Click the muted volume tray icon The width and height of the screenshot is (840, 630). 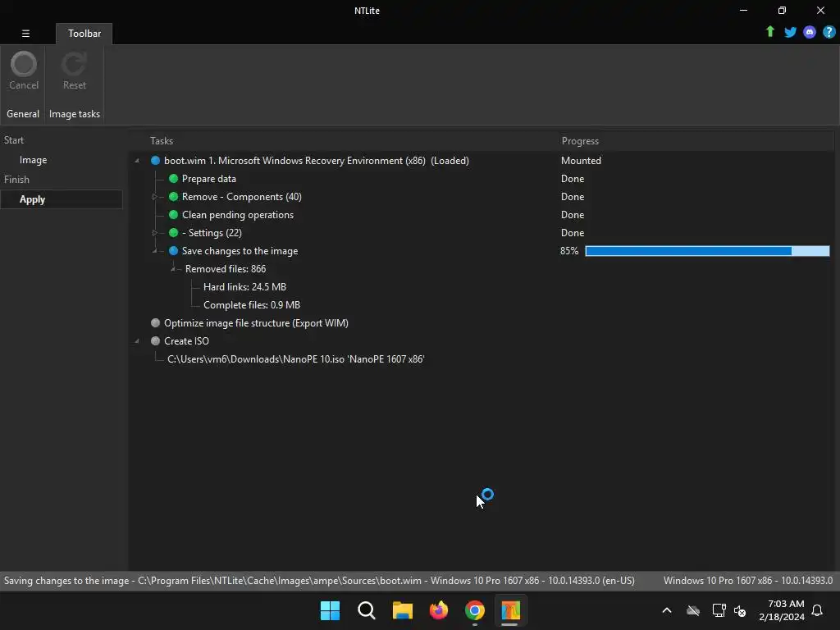740,610
